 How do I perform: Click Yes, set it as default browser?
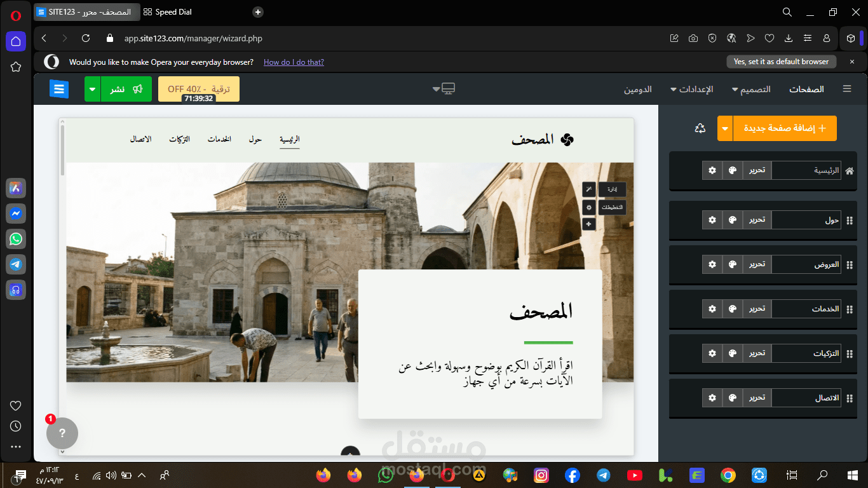tap(781, 62)
